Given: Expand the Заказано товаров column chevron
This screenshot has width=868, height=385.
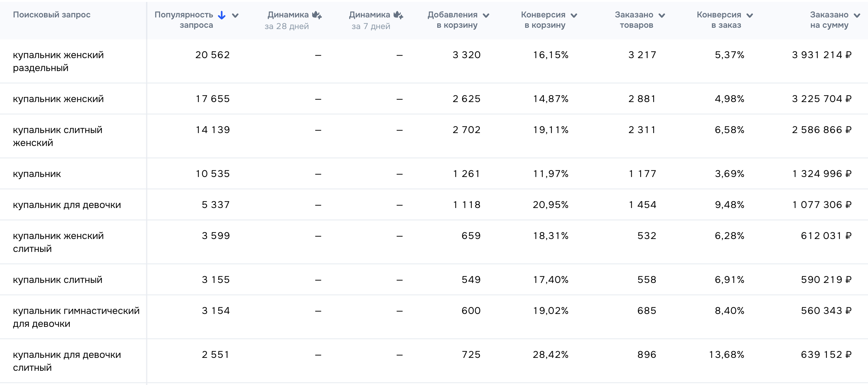Looking at the screenshot, I should coord(662,16).
